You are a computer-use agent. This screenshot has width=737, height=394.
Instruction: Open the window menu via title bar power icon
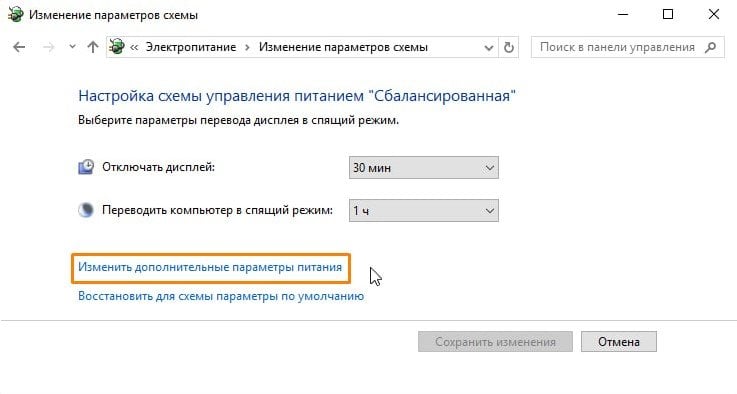pos(15,15)
